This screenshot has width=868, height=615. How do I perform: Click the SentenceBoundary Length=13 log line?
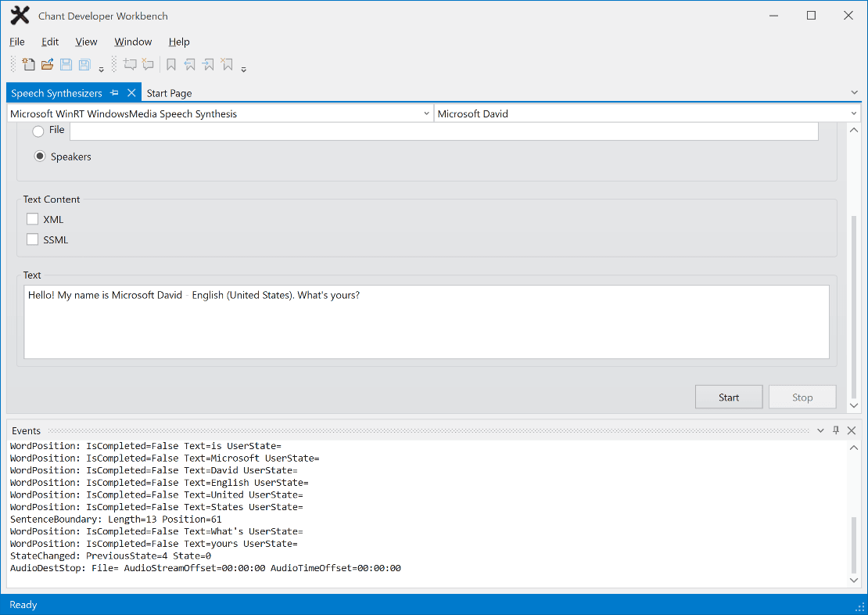pos(116,519)
